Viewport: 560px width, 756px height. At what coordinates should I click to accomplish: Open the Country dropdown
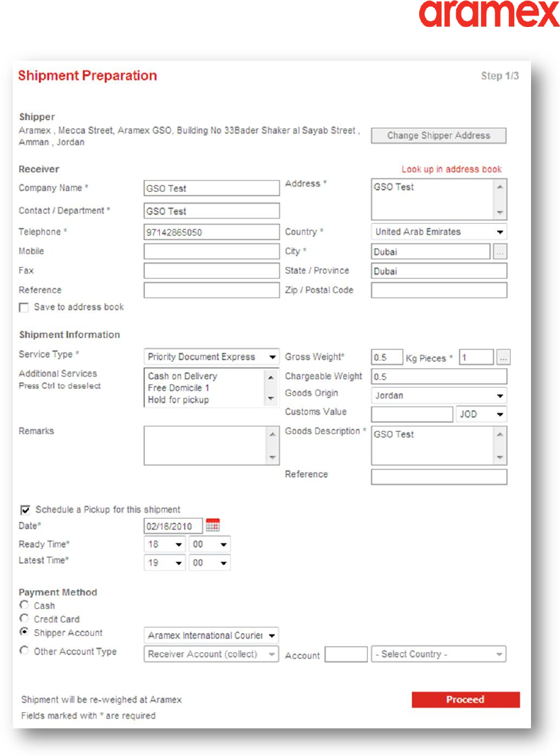click(439, 232)
